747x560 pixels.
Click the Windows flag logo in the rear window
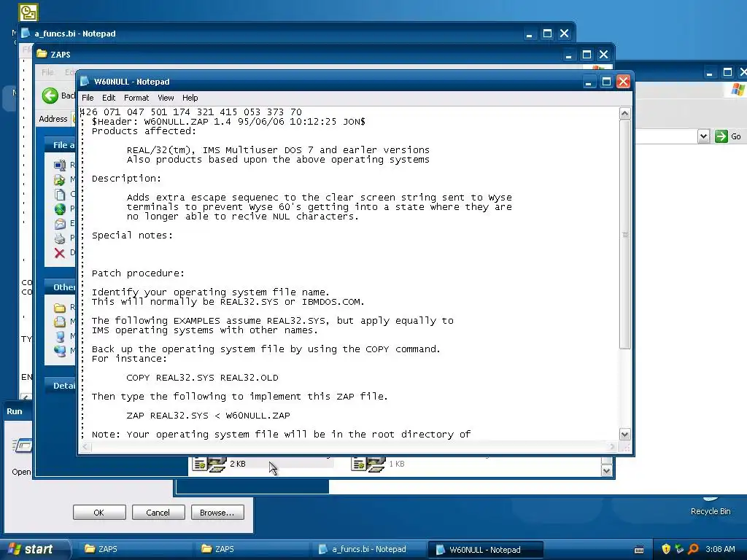738,90
